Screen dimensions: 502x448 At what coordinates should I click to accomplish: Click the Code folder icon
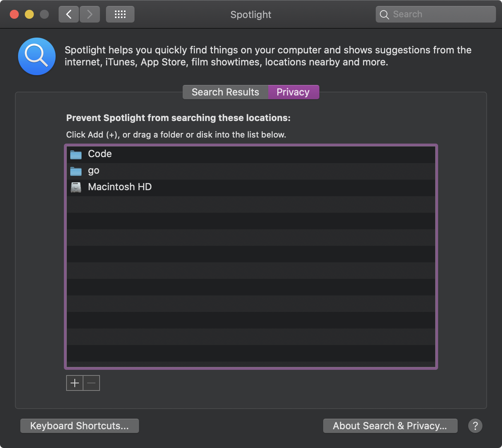pos(76,154)
